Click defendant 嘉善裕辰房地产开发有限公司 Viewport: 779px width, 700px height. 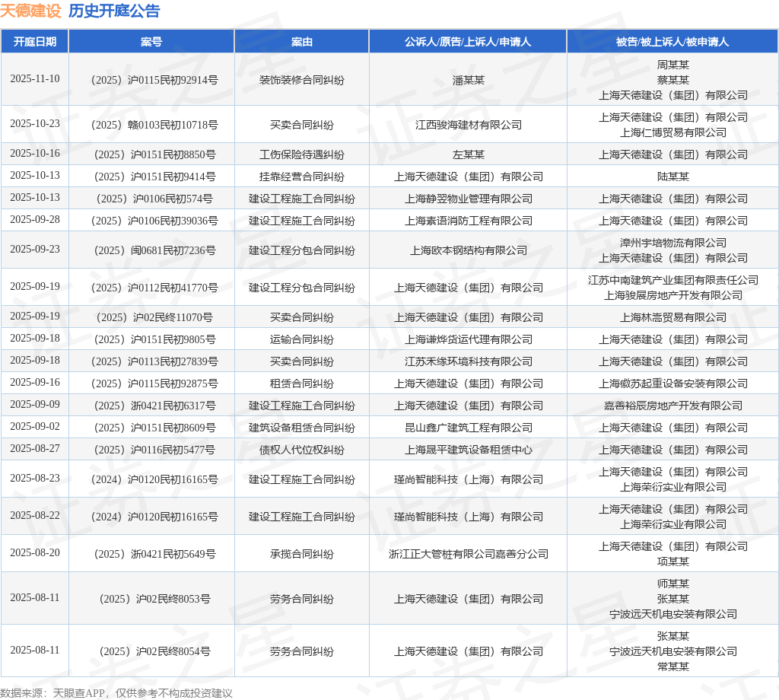click(x=672, y=406)
